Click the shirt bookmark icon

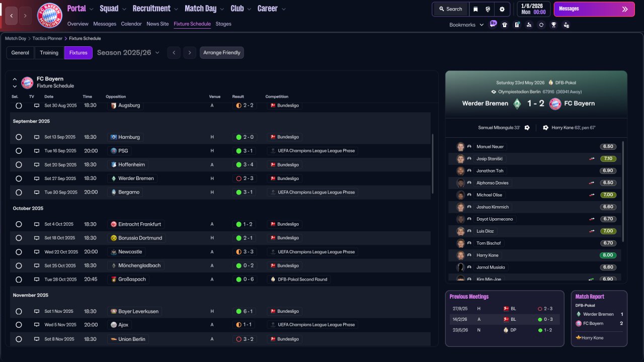click(x=505, y=25)
